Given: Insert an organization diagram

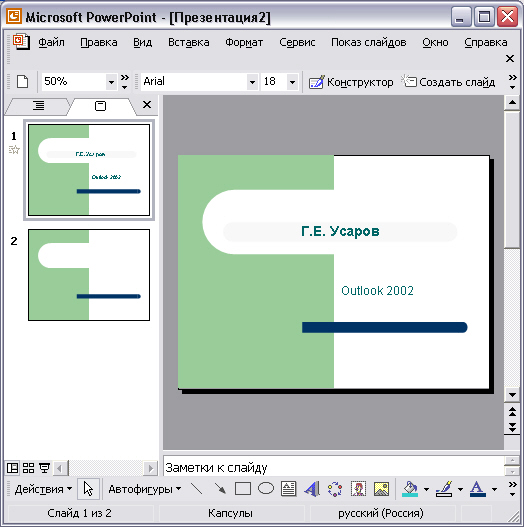Looking at the screenshot, I should point(335,489).
